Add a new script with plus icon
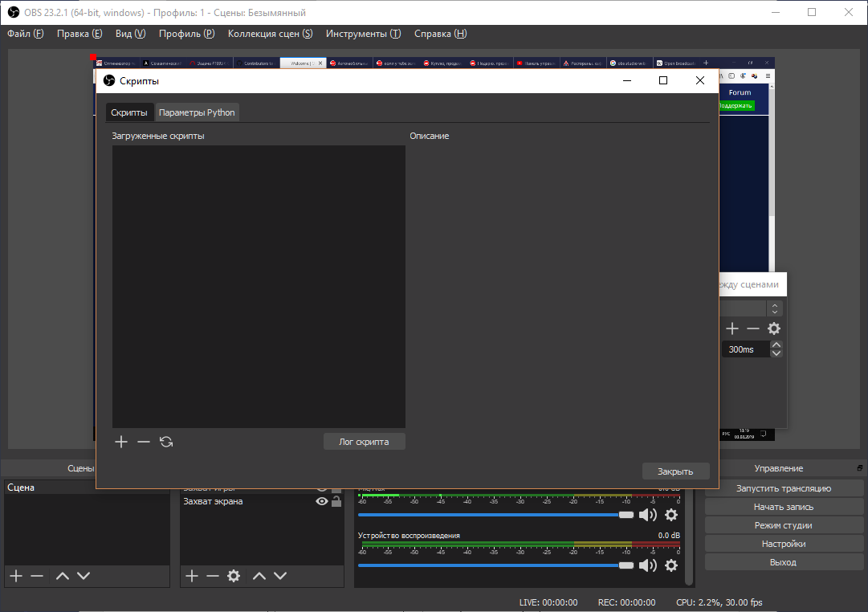 121,442
